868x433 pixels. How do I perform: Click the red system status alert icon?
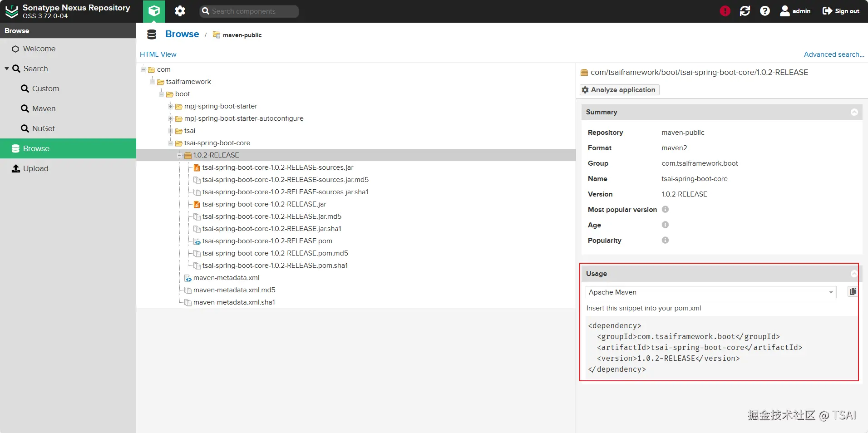click(x=725, y=11)
